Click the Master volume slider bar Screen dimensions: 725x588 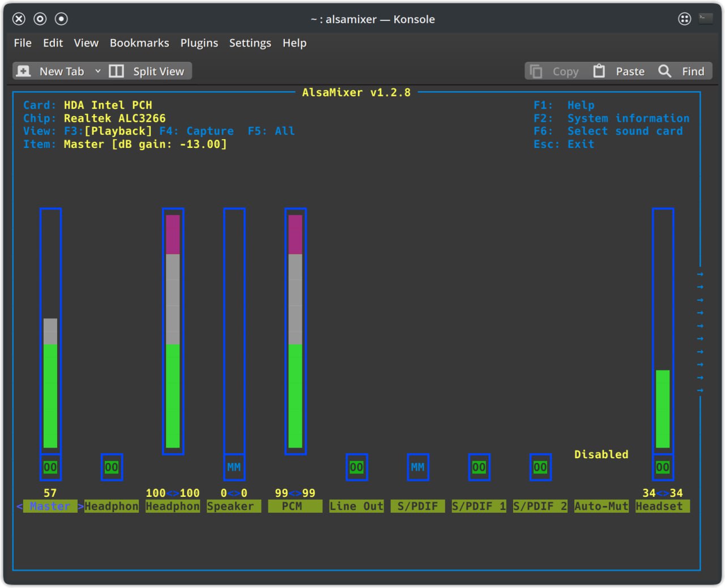click(50, 331)
